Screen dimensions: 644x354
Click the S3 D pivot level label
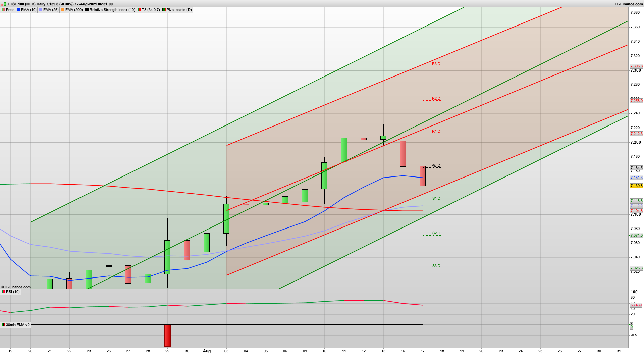coord(436,266)
